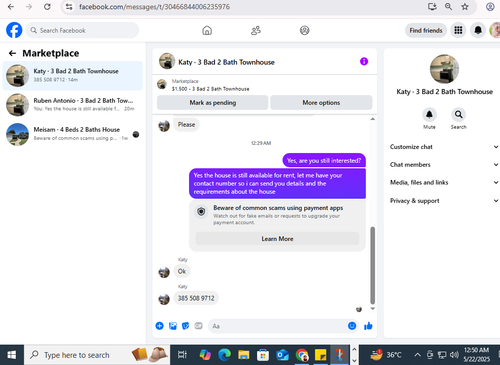Screen dimensions: 500x365
Task: Attach a photo using the image icon
Action: 173,326
